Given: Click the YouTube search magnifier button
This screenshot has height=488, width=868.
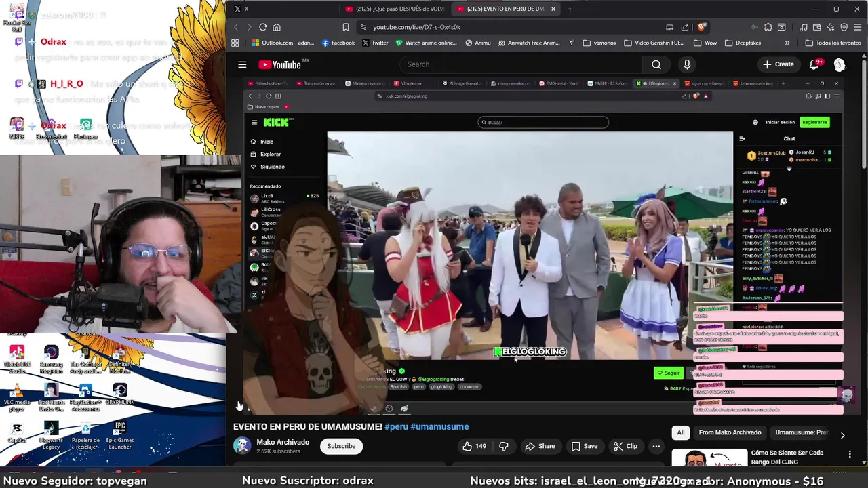Looking at the screenshot, I should (x=656, y=64).
